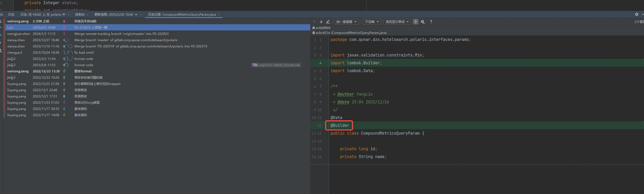This screenshot has width=644, height=194.
Task: Click the @Data annotation line
Action: point(336,118)
